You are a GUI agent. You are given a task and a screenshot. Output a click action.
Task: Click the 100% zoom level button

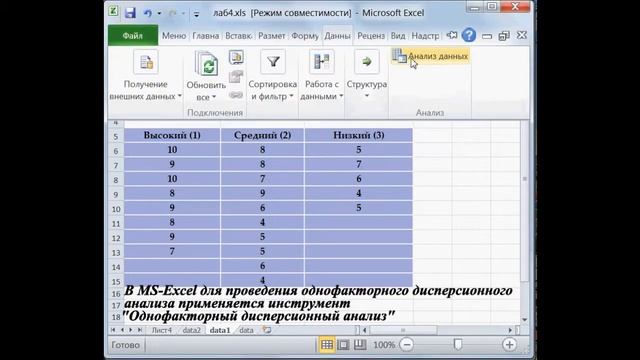384,345
